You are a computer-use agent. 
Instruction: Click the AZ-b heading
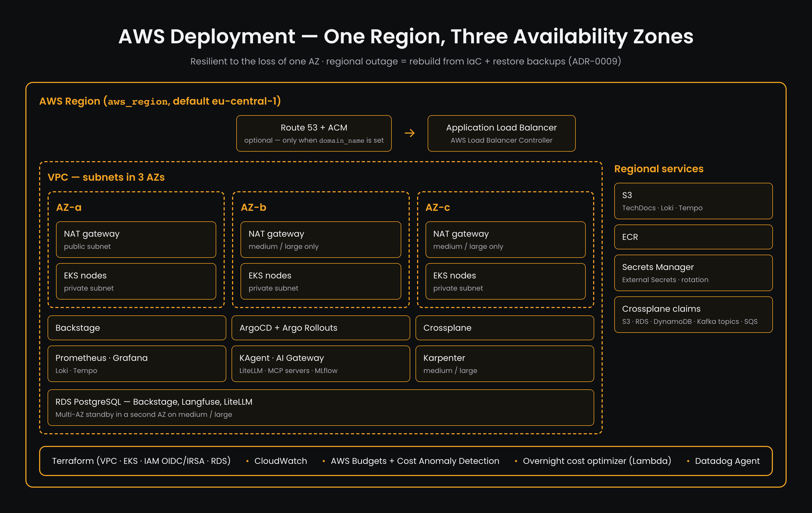coord(253,207)
